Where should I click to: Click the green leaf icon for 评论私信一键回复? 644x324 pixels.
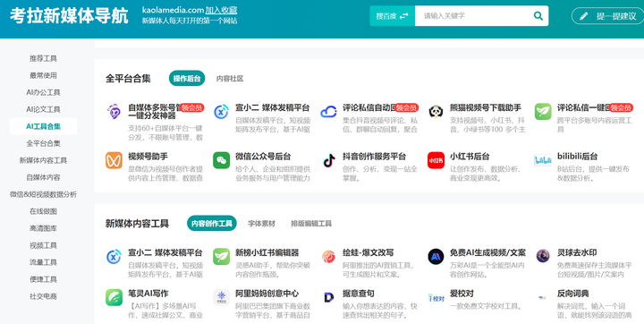point(543,111)
